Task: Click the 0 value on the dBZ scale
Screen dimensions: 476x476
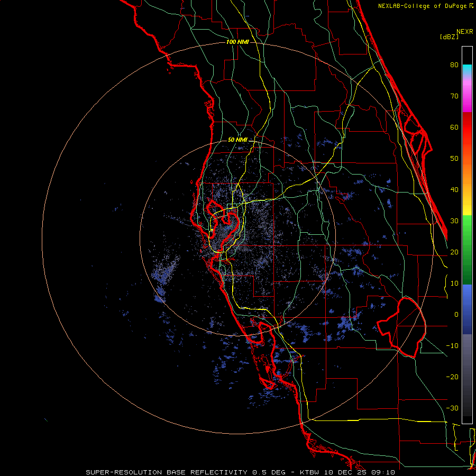Action: click(x=456, y=315)
